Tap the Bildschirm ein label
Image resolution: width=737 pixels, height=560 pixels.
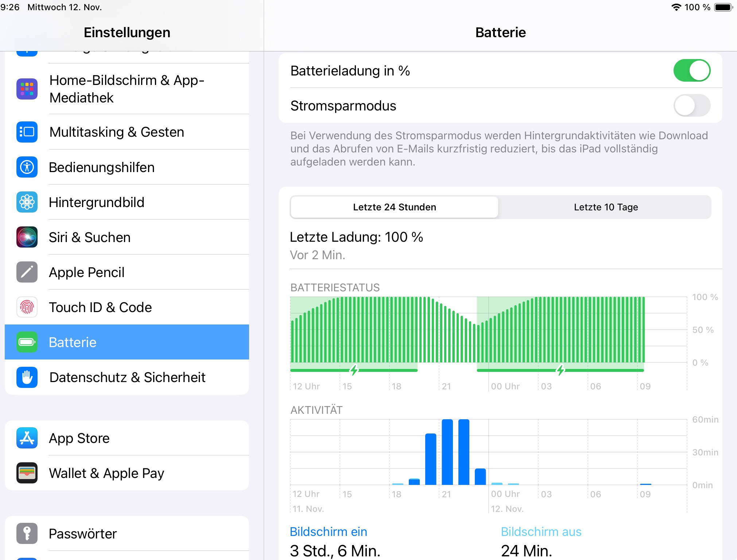click(x=328, y=532)
